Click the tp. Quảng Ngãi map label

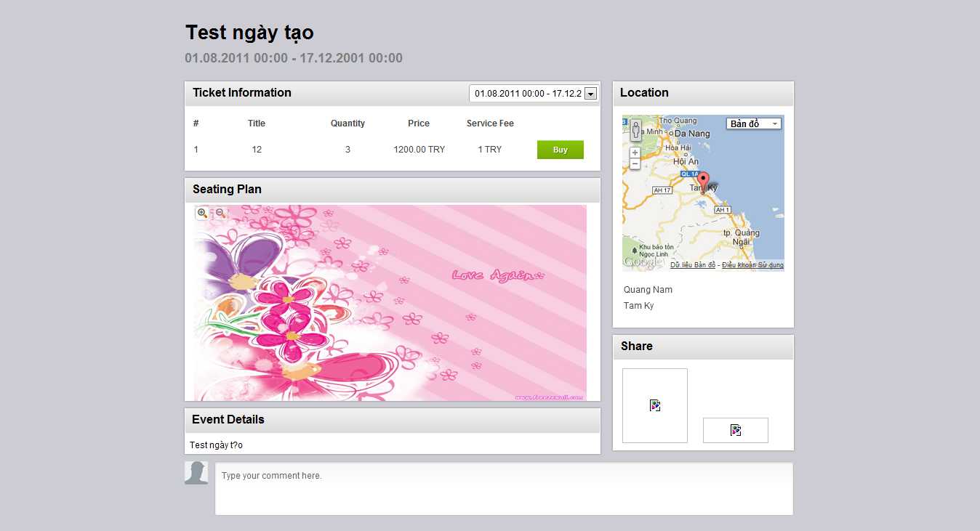pos(742,238)
